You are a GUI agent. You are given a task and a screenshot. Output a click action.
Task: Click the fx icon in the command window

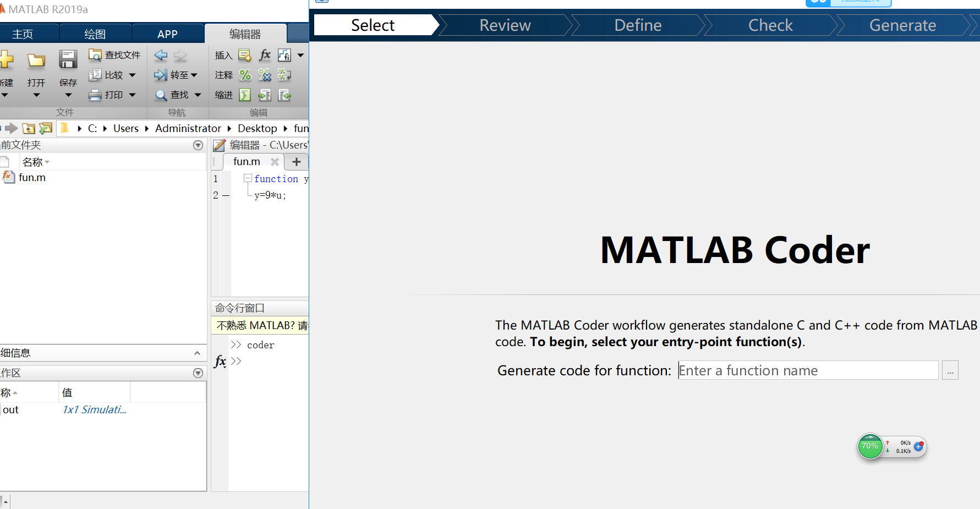click(x=220, y=361)
